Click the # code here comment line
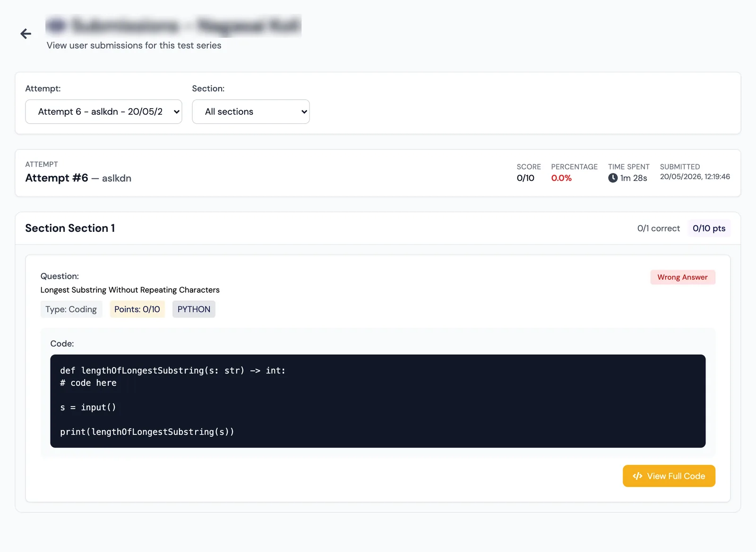 [88, 383]
